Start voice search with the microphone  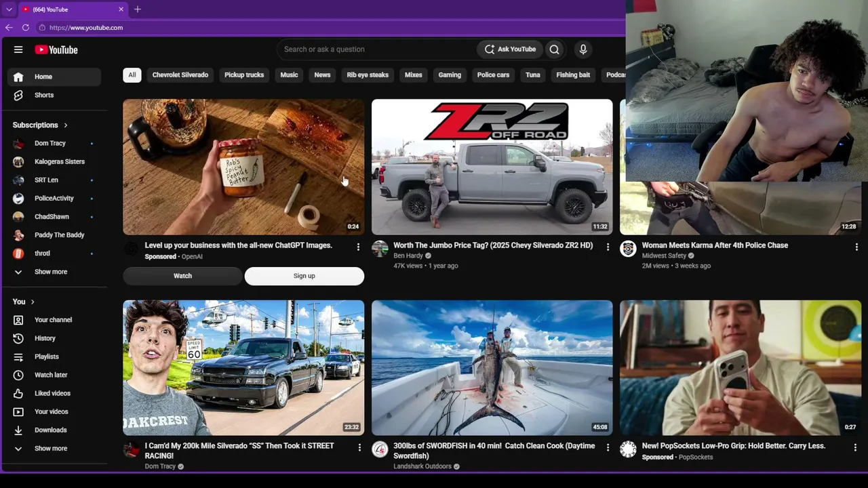coord(583,49)
